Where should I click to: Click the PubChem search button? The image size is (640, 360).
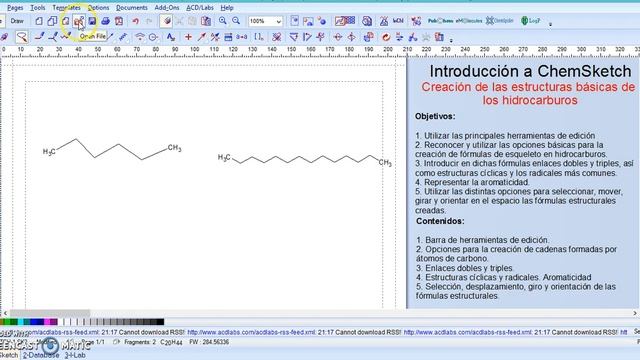point(440,21)
